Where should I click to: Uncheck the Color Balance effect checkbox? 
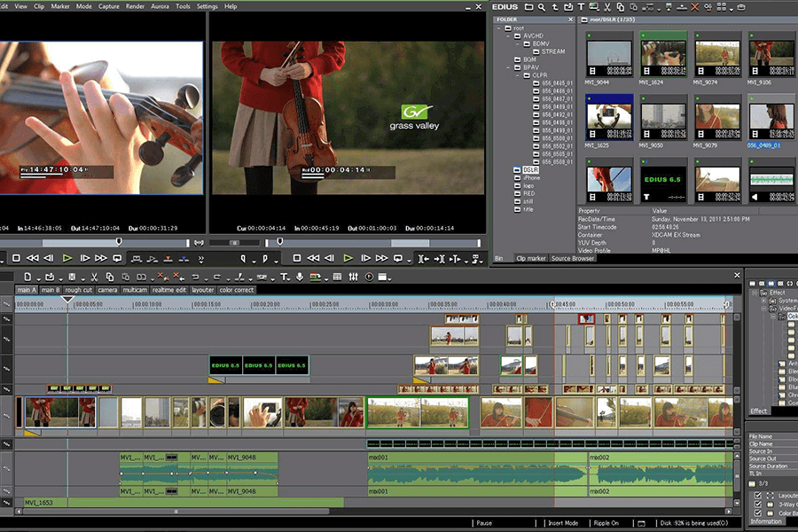[757, 512]
